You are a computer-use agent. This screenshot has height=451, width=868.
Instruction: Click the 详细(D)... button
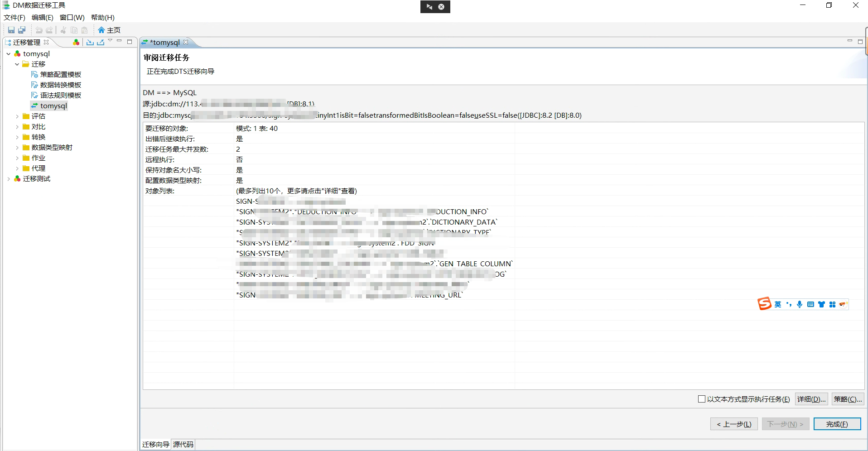(x=811, y=399)
